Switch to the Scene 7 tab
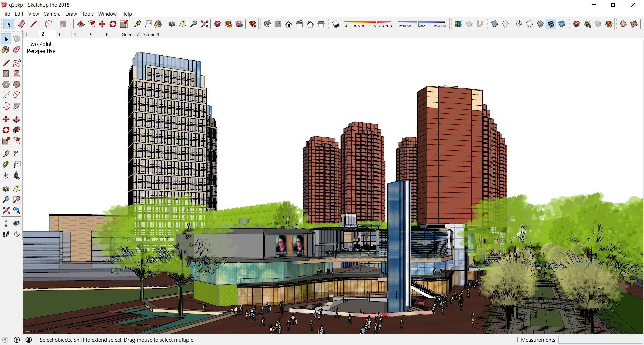This screenshot has height=345, width=644. click(x=130, y=34)
